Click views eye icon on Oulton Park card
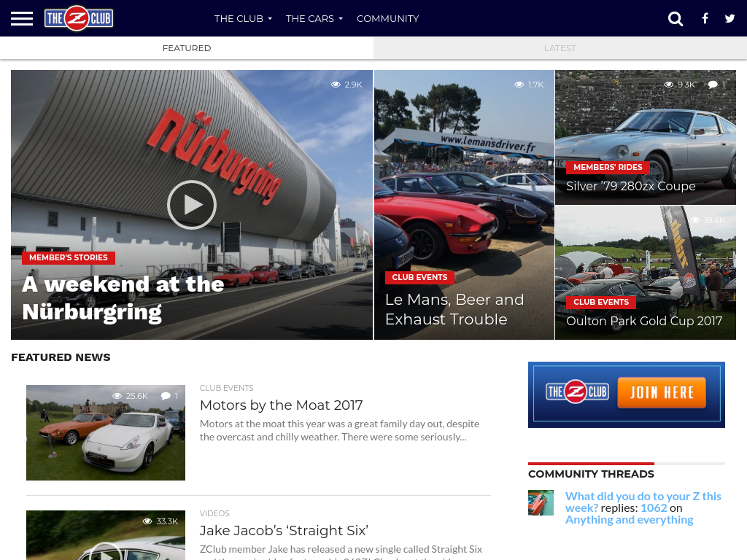Viewport: 747px width, 560px height. 695,220
